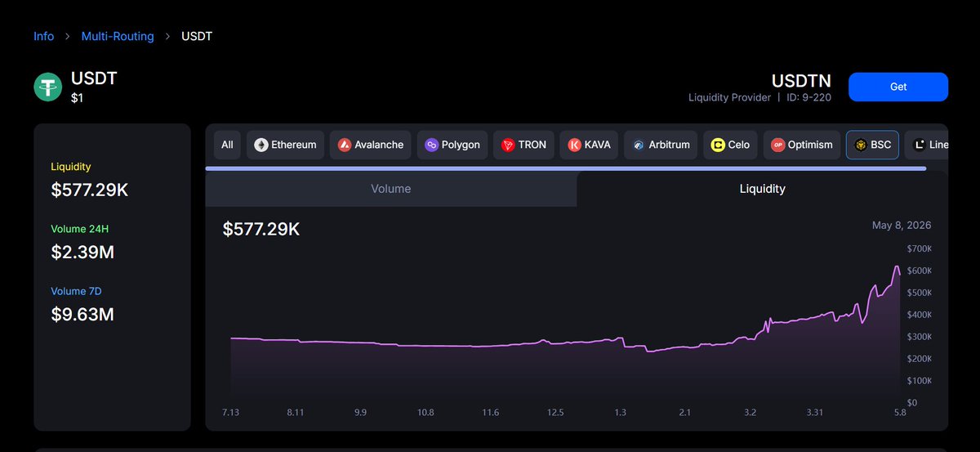Click the yellow Liquidity label
Viewport: 980px width, 452px height.
(71, 167)
